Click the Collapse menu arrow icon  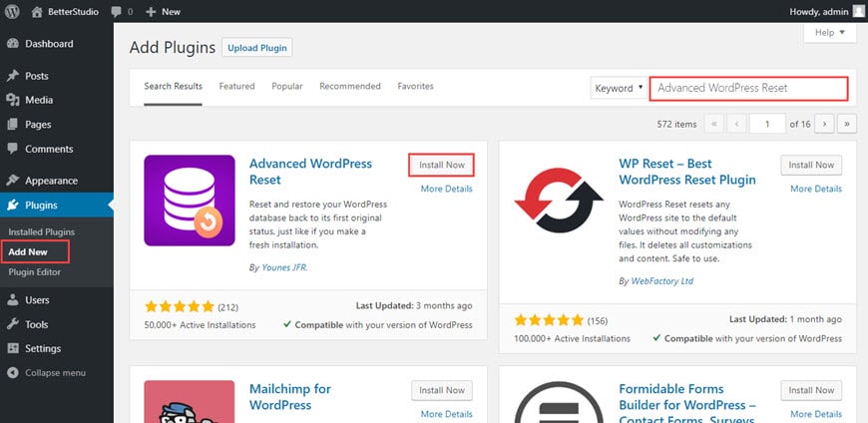click(13, 373)
